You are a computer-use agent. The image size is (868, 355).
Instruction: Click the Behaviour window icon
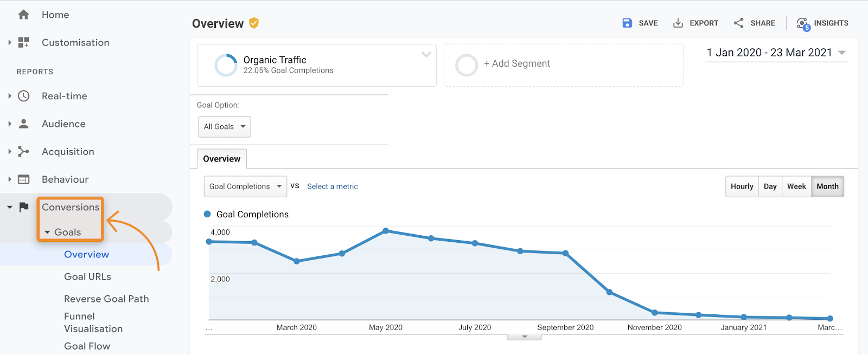pyautogui.click(x=23, y=179)
